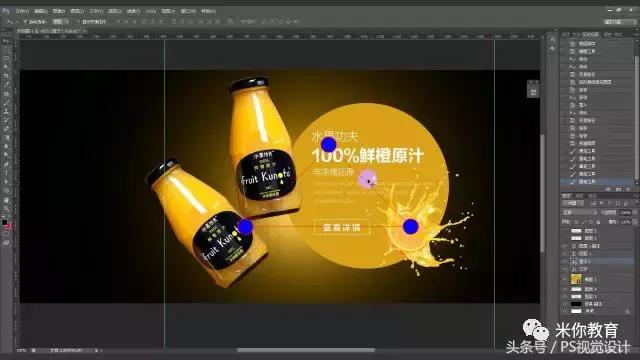The height and width of the screenshot is (360, 640).
Task: Toggle Quick Mask mode in the toolbox
Action: [x=6, y=235]
